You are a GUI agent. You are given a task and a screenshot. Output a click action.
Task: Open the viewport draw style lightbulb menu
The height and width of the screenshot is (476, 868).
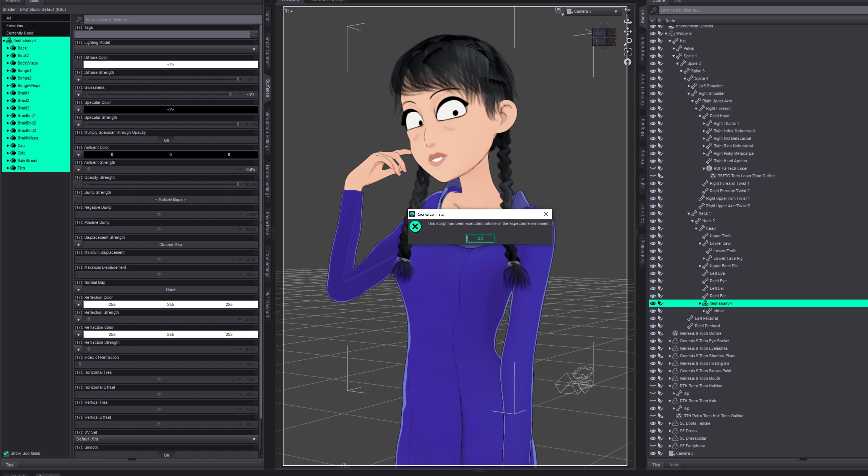559,11
